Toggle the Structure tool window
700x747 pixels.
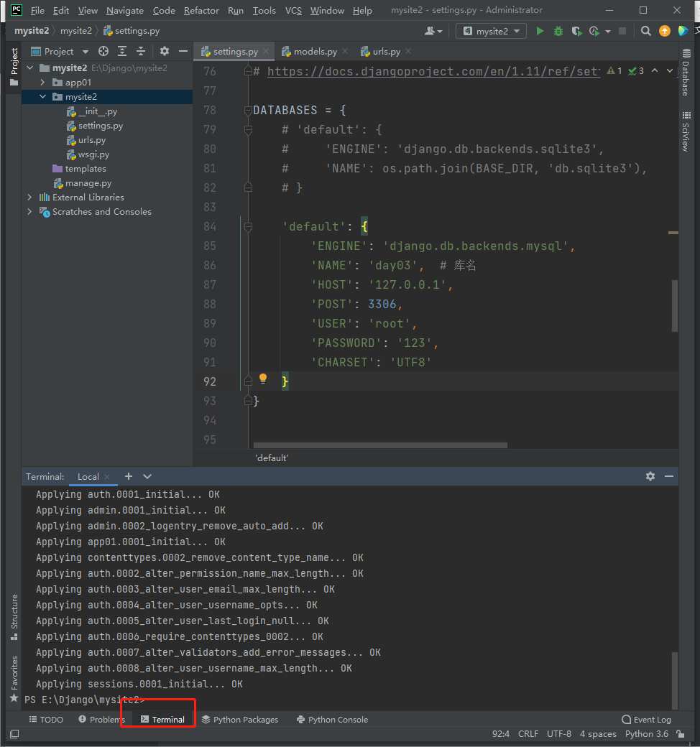pyautogui.click(x=14, y=618)
